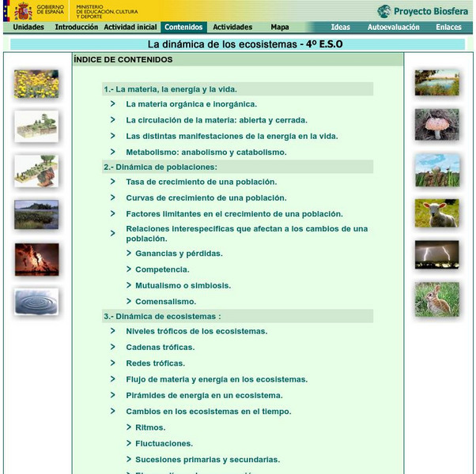Screen dimensions: 476x474
Task: Click the arrow beside Ritmos
Action: pos(129,427)
